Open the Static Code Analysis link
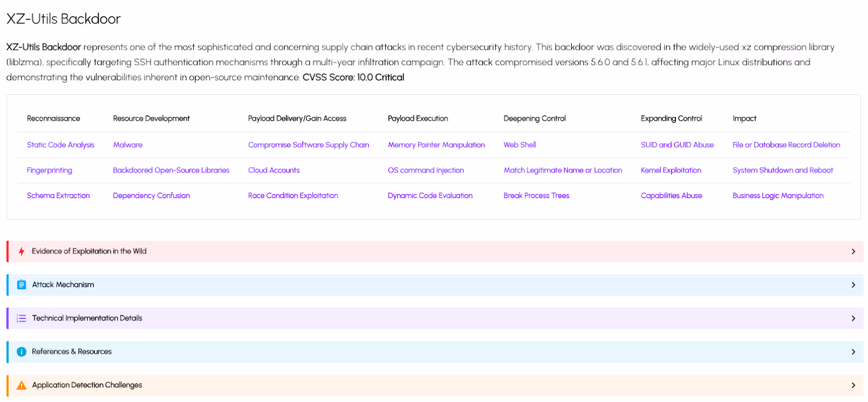The width and height of the screenshot is (868, 402). tap(61, 145)
